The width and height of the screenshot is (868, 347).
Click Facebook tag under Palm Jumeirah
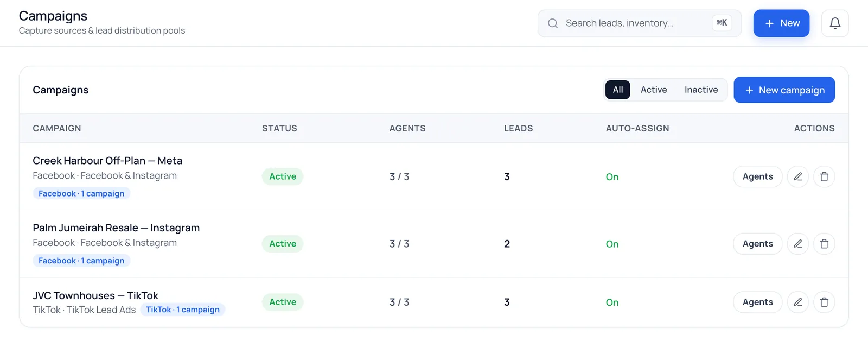pyautogui.click(x=81, y=261)
